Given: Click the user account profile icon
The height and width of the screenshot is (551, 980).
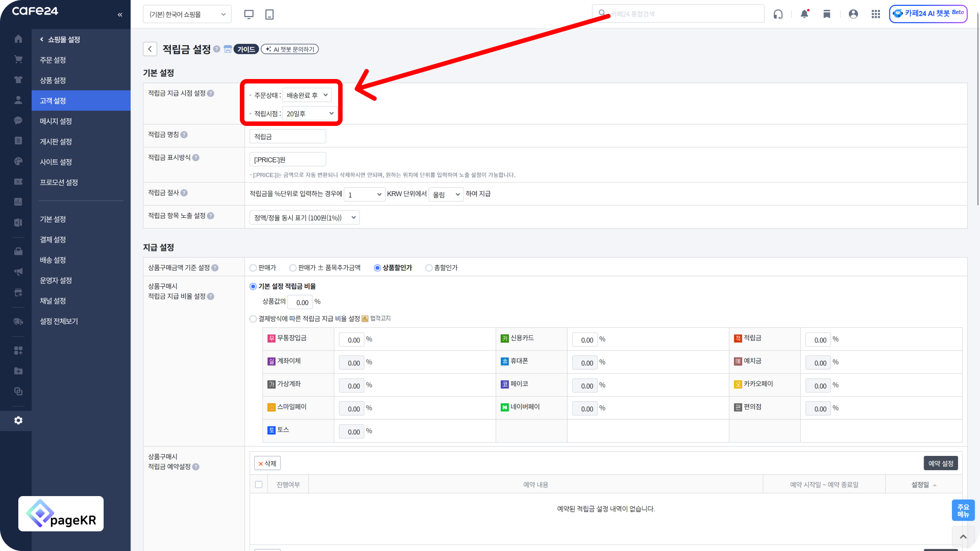Looking at the screenshot, I should 853,14.
